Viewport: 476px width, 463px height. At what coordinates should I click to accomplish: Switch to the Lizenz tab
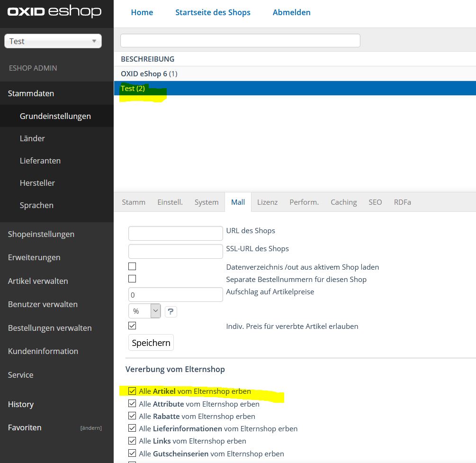point(267,202)
